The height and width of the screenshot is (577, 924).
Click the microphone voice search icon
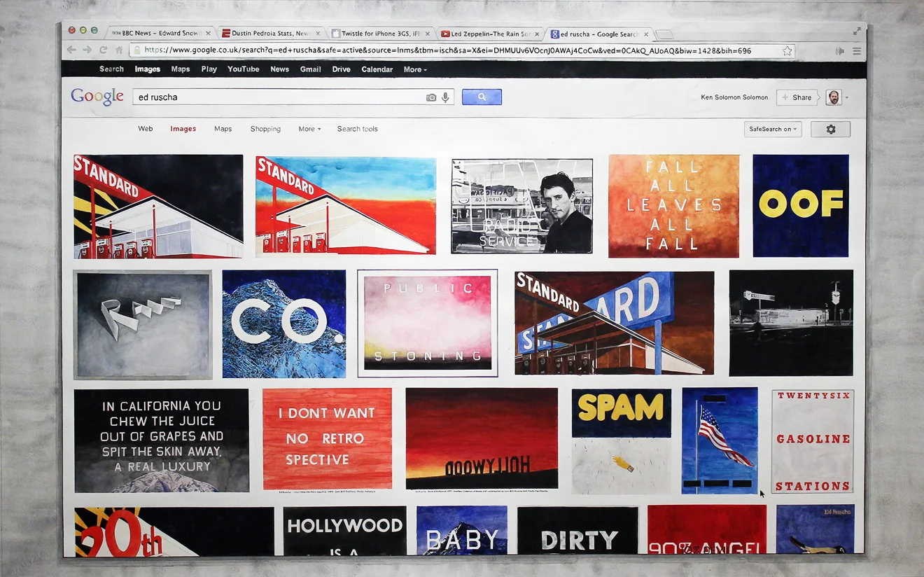click(445, 97)
